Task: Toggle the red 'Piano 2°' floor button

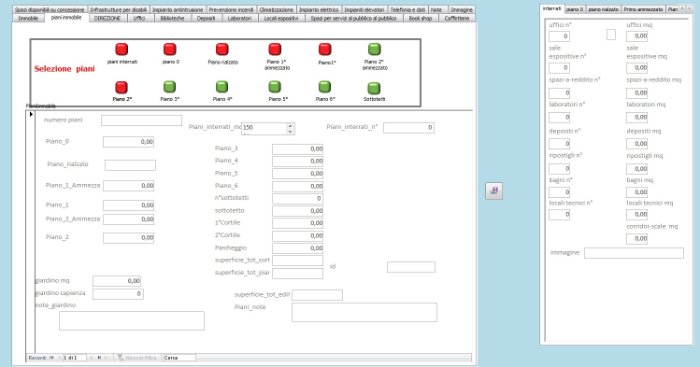Action: click(121, 87)
